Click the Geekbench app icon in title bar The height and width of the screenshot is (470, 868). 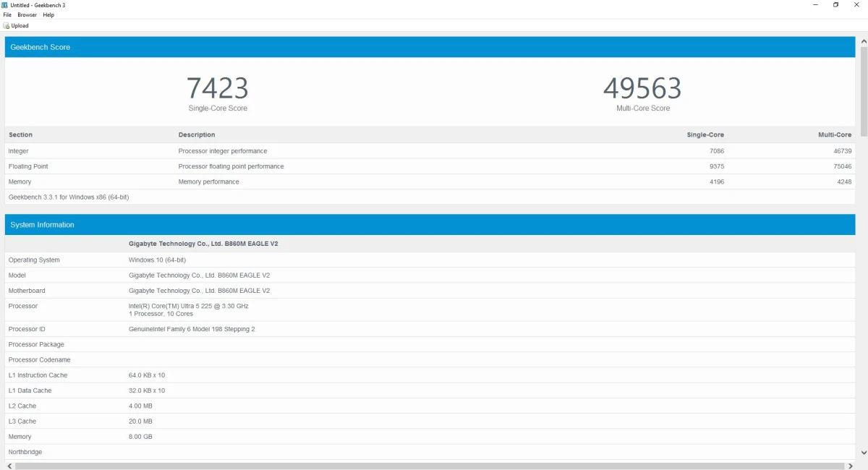(x=5, y=5)
